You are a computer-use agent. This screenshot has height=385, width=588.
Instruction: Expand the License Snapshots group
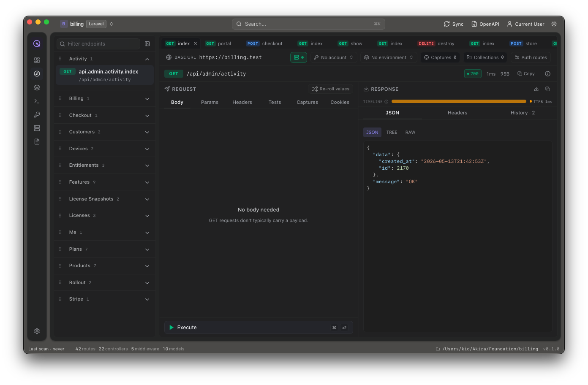point(147,199)
